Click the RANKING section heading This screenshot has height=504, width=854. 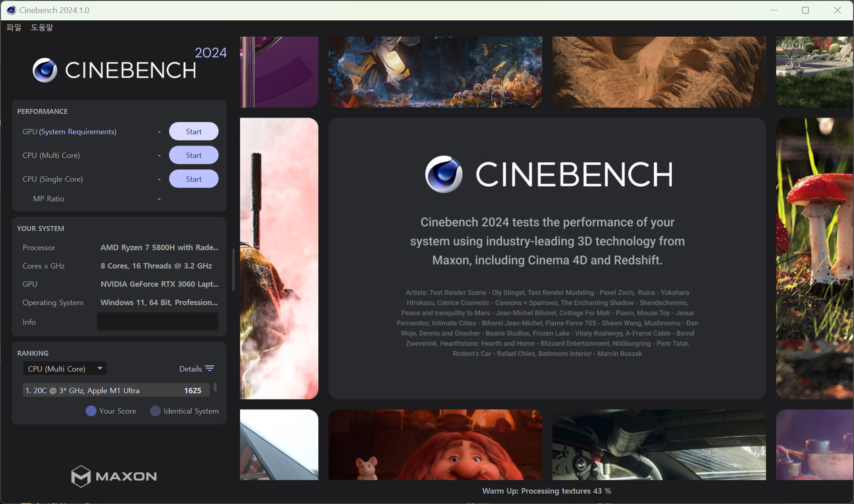coord(33,353)
